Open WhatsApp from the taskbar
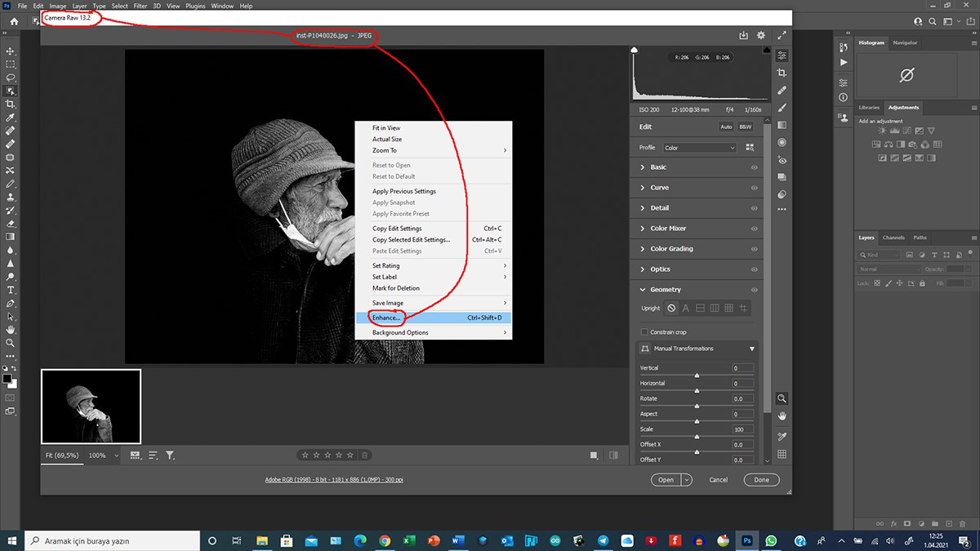 tap(771, 540)
